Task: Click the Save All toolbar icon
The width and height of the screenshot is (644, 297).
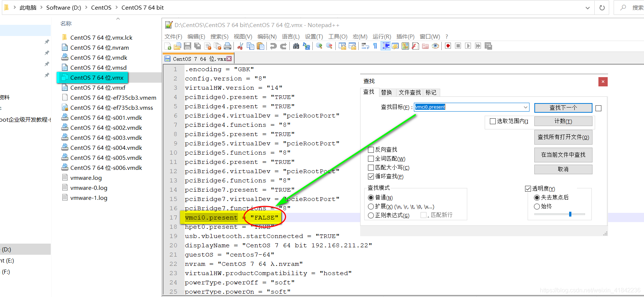Action: click(x=197, y=46)
